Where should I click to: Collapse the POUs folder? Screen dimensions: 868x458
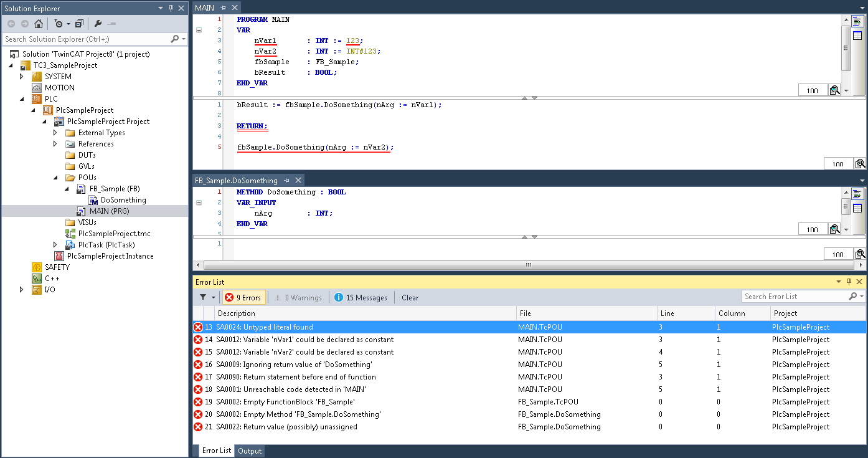[x=55, y=178]
